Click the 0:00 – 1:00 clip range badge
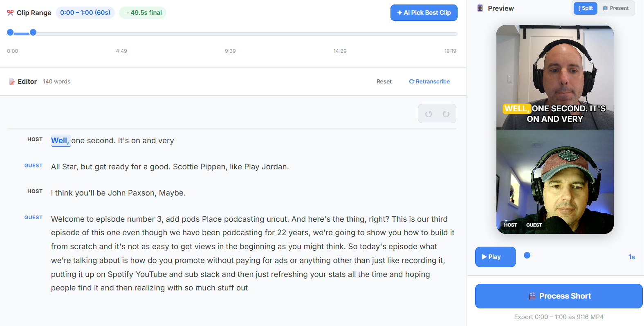This screenshot has width=644, height=326. tap(85, 13)
